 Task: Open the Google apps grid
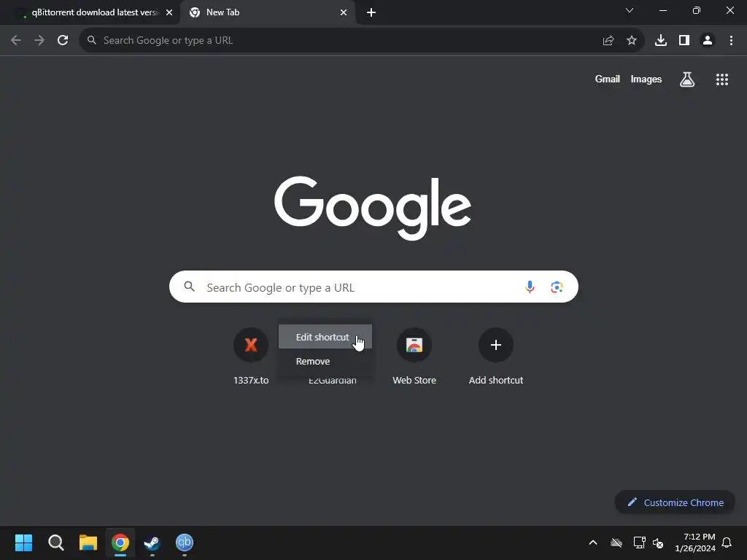pyautogui.click(x=721, y=79)
